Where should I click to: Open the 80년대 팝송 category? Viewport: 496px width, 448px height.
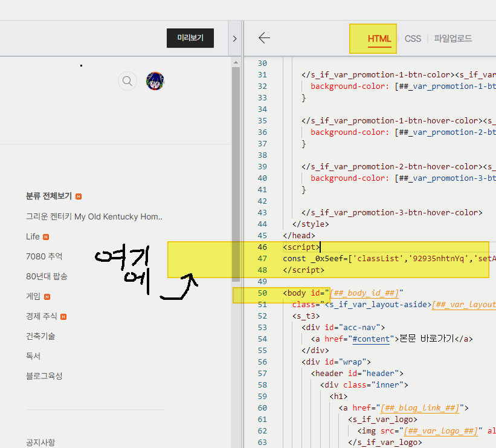(x=47, y=276)
